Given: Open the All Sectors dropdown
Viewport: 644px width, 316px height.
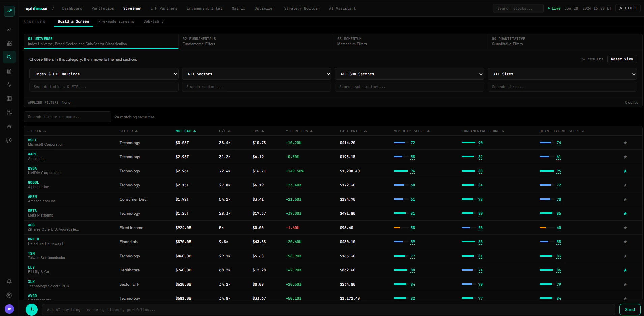Looking at the screenshot, I should pyautogui.click(x=257, y=74).
